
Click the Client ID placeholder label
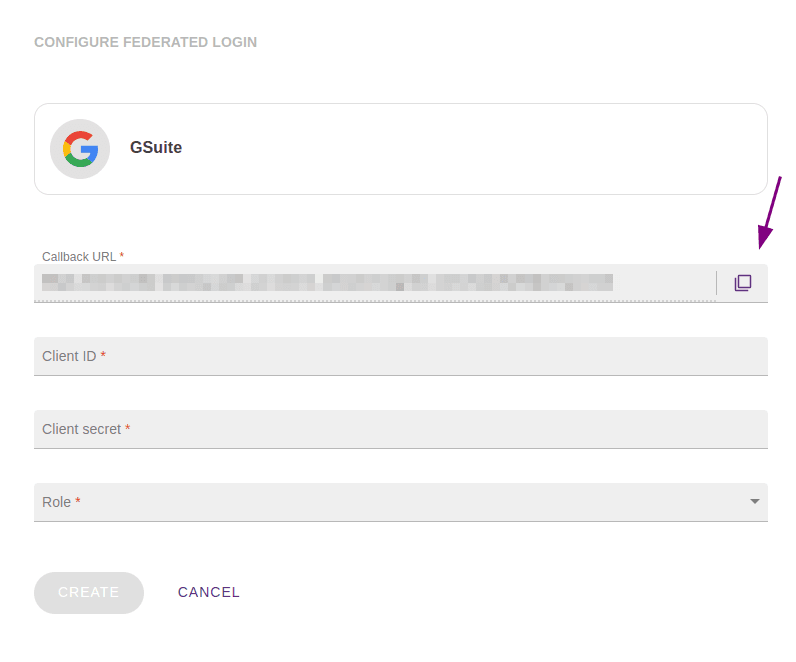tap(69, 356)
